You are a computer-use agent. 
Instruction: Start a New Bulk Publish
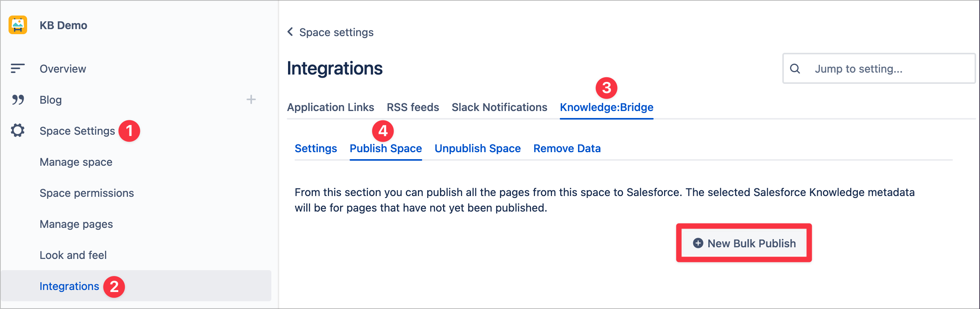pos(751,243)
